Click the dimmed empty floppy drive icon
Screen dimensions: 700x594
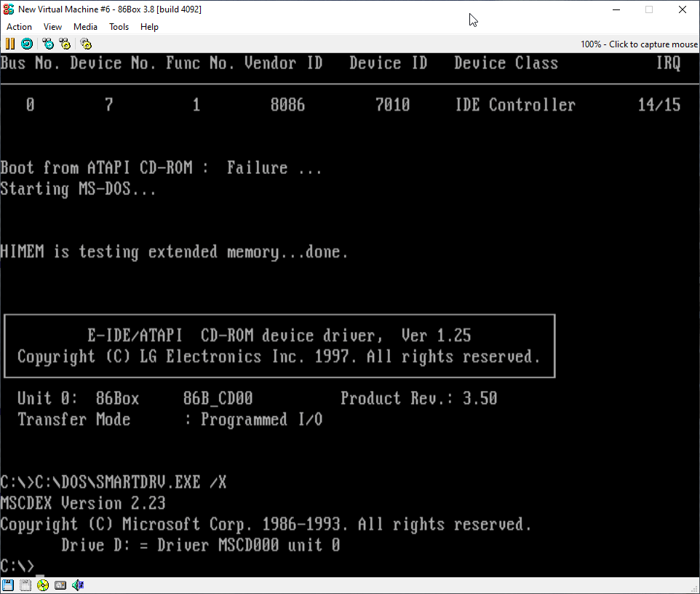pyautogui.click(x=25, y=585)
